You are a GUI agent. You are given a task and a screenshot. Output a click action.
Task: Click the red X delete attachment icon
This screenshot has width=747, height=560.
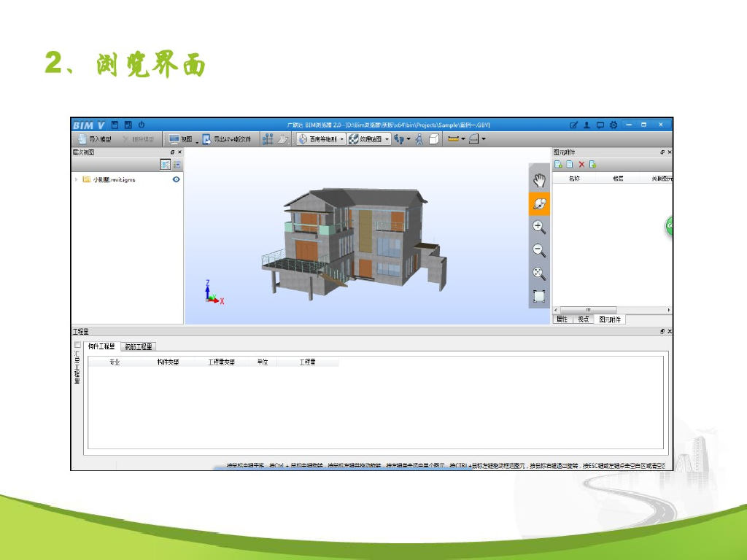pos(581,164)
